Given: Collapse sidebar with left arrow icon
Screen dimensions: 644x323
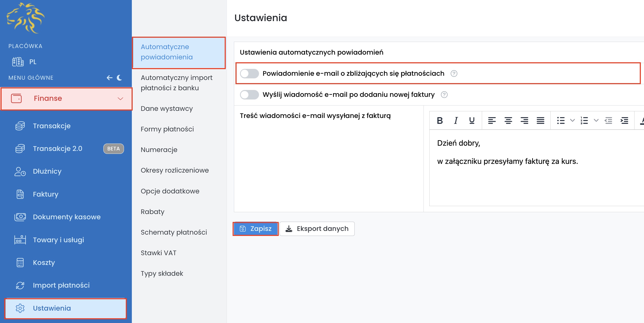Looking at the screenshot, I should (x=109, y=78).
